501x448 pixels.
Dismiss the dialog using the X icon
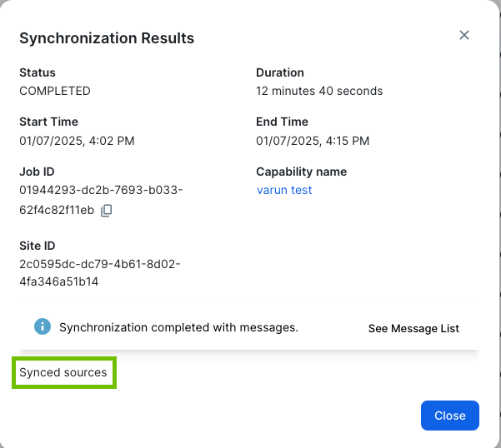(464, 35)
